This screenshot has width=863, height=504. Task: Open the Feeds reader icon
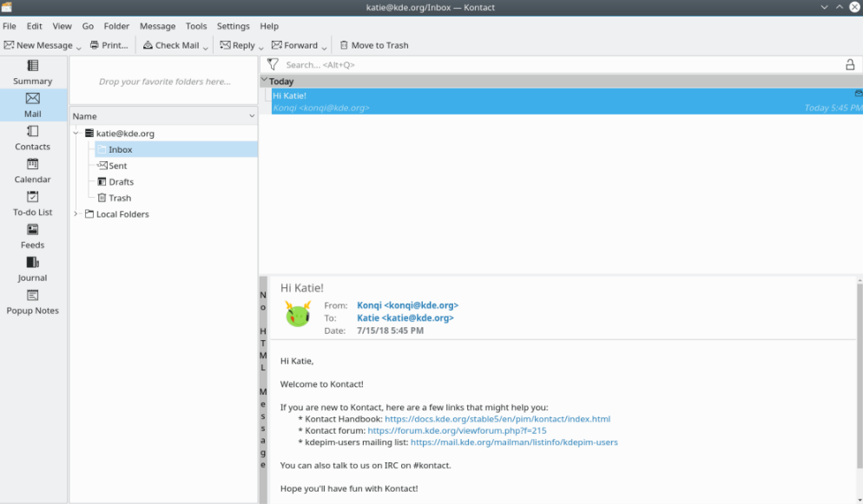[x=33, y=236]
